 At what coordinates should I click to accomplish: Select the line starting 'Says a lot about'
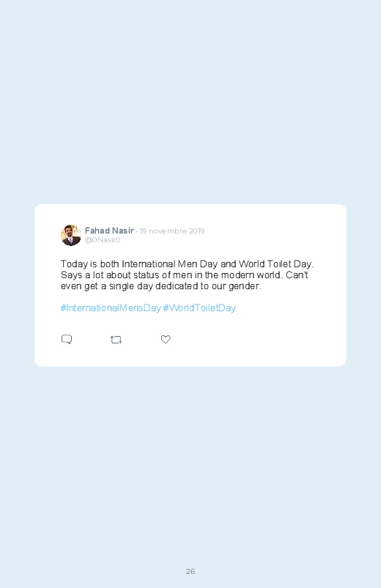[x=185, y=275]
